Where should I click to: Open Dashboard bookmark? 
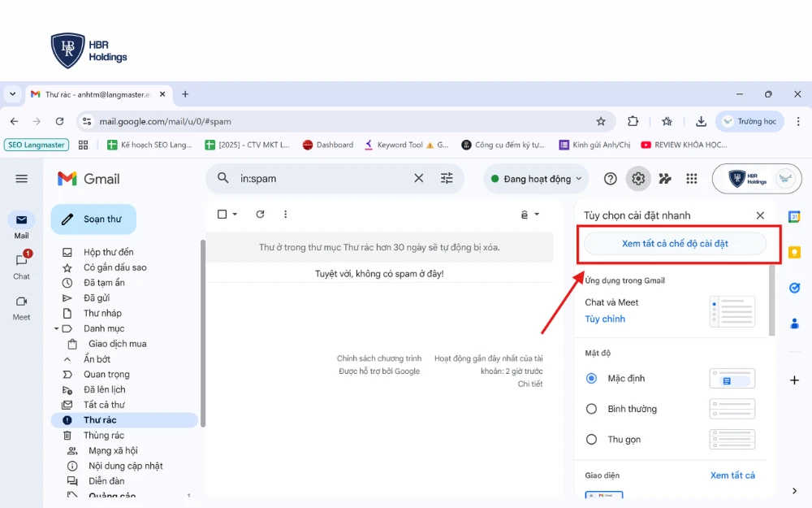point(328,145)
